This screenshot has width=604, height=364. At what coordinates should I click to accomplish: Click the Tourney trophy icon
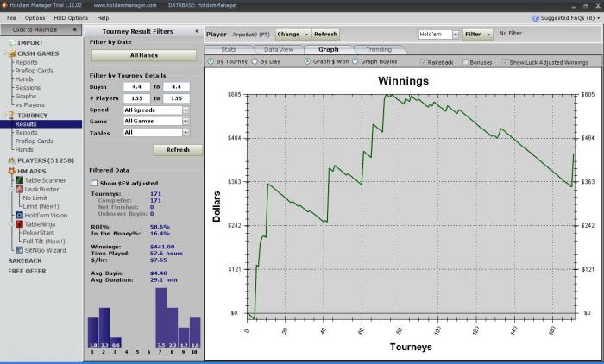[x=11, y=116]
